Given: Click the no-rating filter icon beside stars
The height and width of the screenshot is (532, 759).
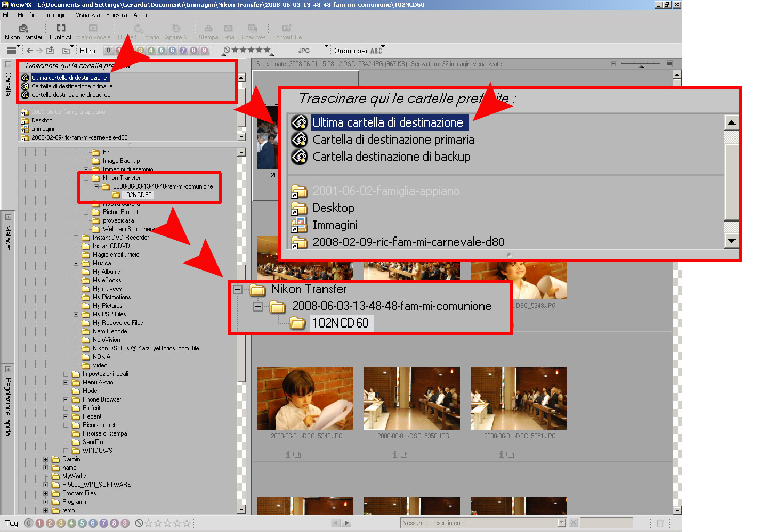Looking at the screenshot, I should coord(227,50).
